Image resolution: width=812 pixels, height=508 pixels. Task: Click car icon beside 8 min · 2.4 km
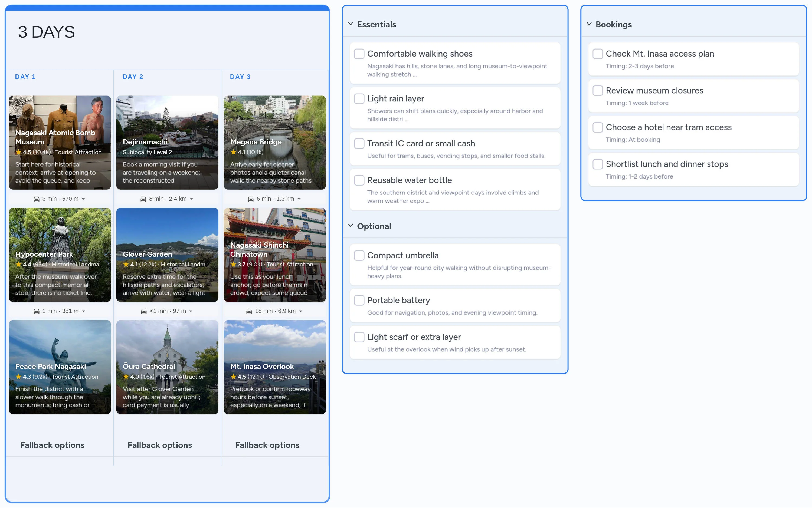pyautogui.click(x=143, y=199)
